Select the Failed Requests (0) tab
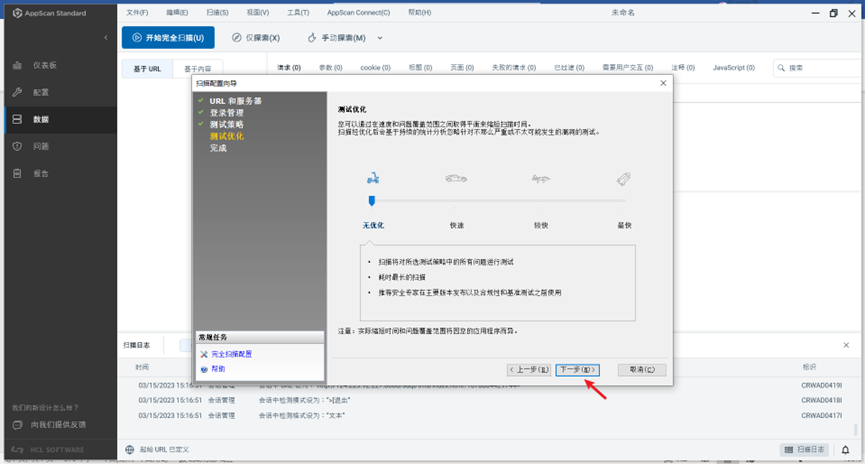This screenshot has height=464, width=865. 514,67
